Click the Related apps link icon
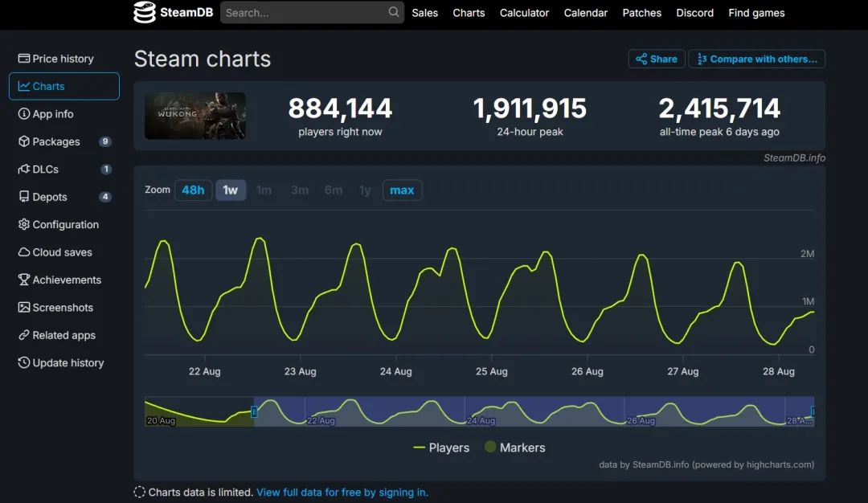The image size is (868, 503). [x=24, y=335]
